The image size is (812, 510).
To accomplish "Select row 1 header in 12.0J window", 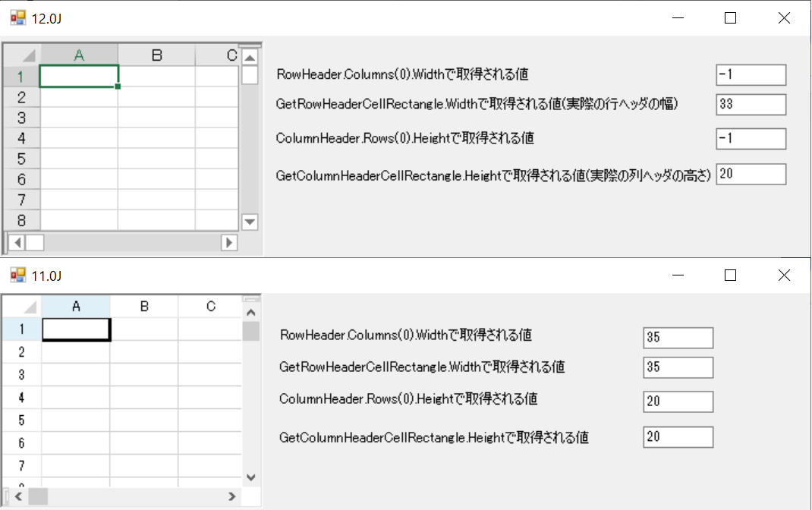I will [22, 77].
